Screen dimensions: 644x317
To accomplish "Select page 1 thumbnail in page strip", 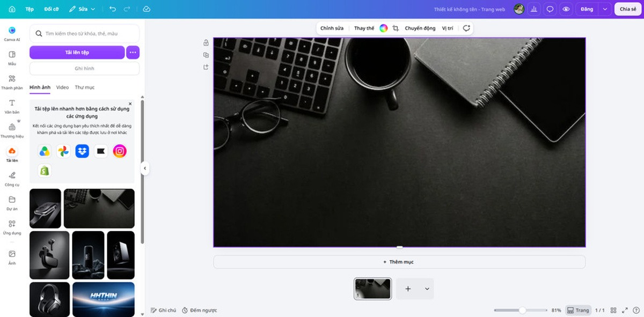I will point(372,289).
